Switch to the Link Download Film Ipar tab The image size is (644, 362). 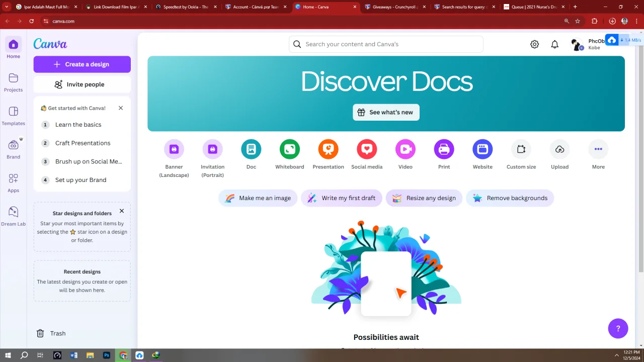(116, 7)
